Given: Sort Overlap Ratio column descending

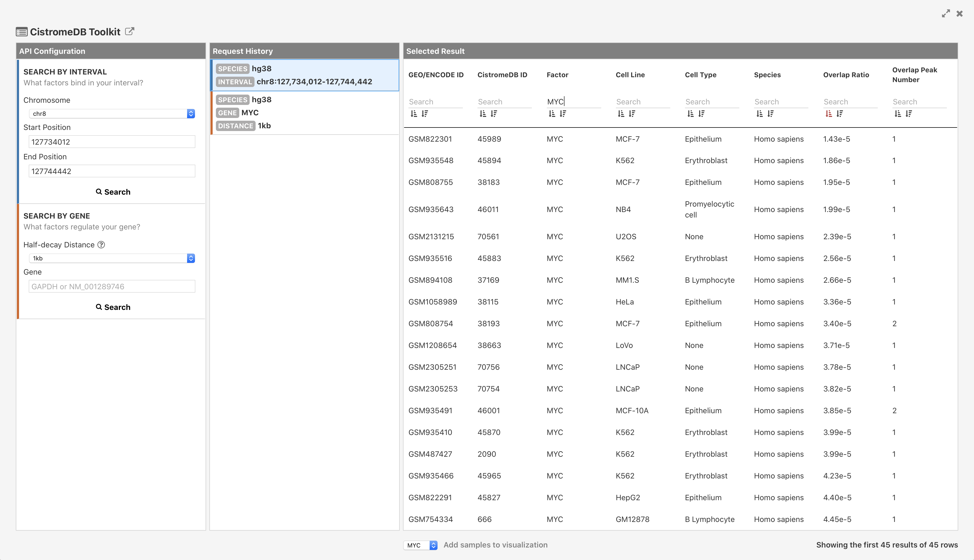Looking at the screenshot, I should [840, 114].
